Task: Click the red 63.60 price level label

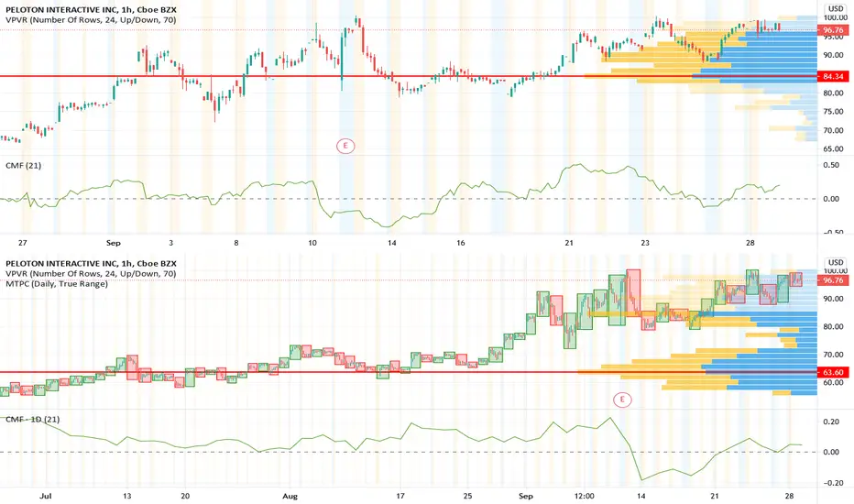Action: click(x=833, y=372)
